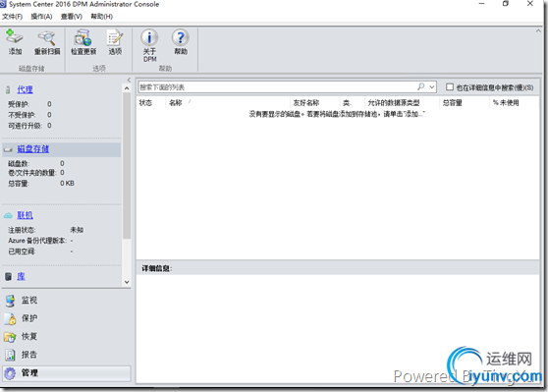This screenshot has height=392, width=548.
Task: Open the 查看(V) menu
Action: point(72,17)
